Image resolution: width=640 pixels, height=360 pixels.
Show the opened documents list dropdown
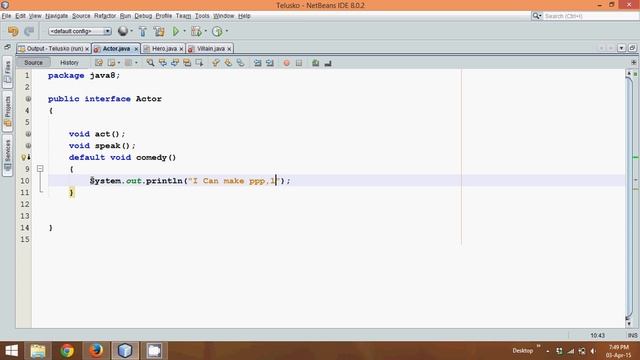(621, 48)
